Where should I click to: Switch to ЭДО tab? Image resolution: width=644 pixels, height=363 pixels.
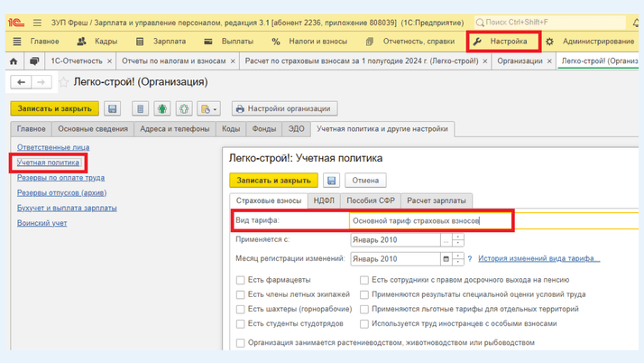click(296, 129)
